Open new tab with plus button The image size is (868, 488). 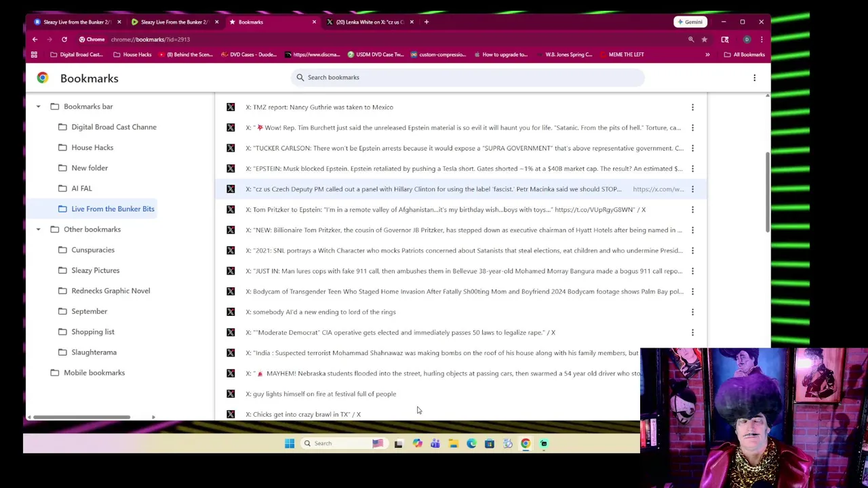427,22
